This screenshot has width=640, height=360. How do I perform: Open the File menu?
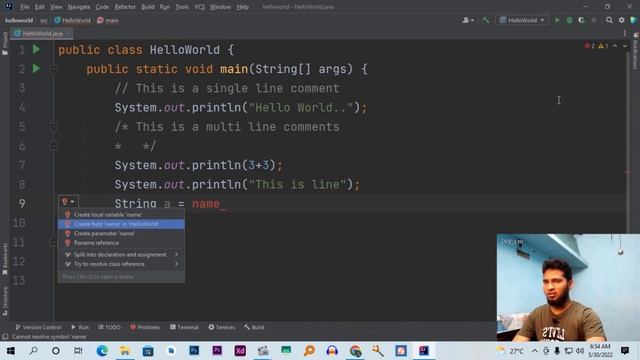24,7
